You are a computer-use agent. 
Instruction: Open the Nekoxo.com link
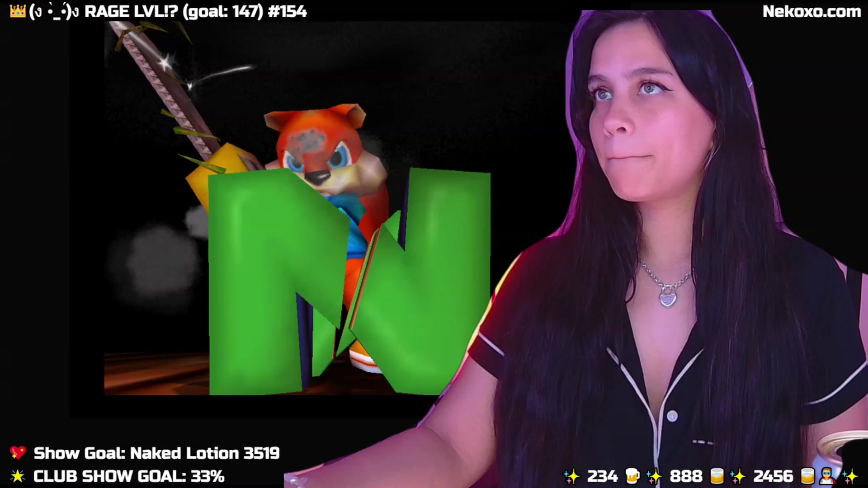click(811, 11)
